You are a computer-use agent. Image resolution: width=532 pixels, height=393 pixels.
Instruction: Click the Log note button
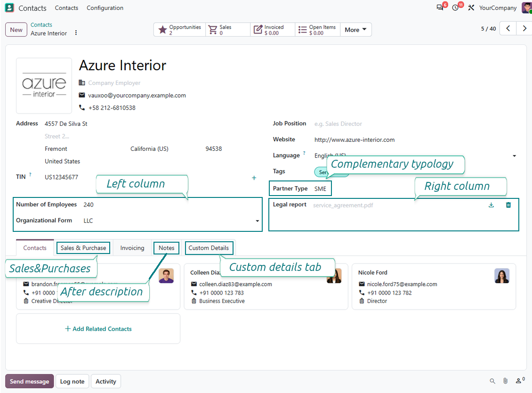[73, 381]
